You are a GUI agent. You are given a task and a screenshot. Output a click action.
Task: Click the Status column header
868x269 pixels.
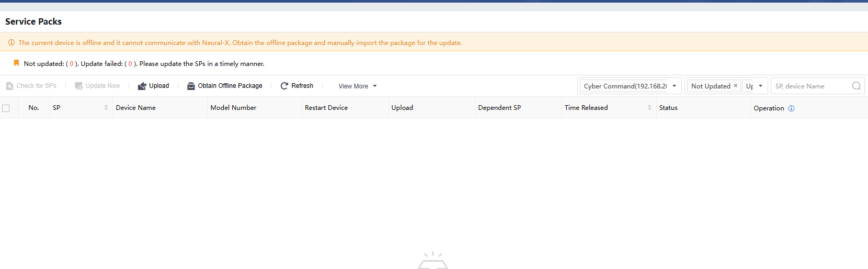[x=668, y=108]
